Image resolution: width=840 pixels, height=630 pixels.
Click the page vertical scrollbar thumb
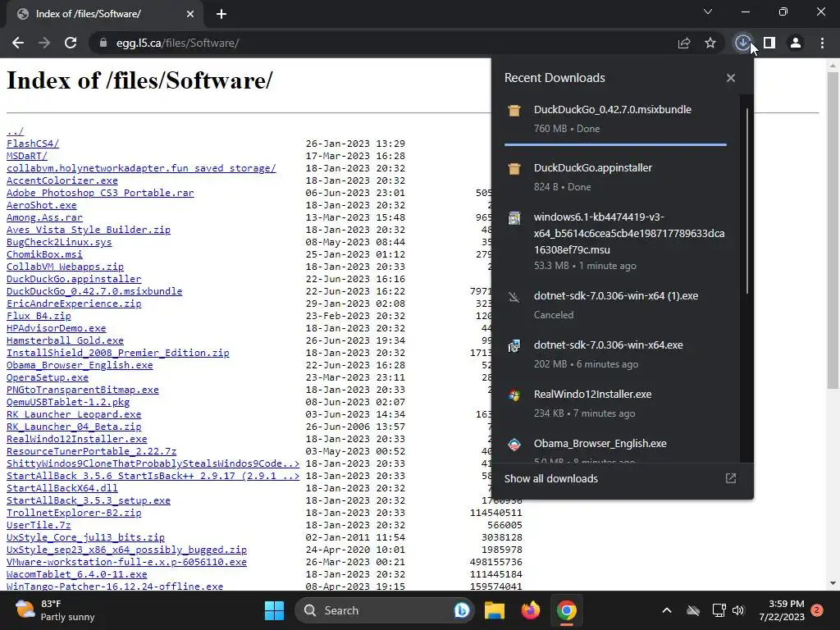click(833, 231)
